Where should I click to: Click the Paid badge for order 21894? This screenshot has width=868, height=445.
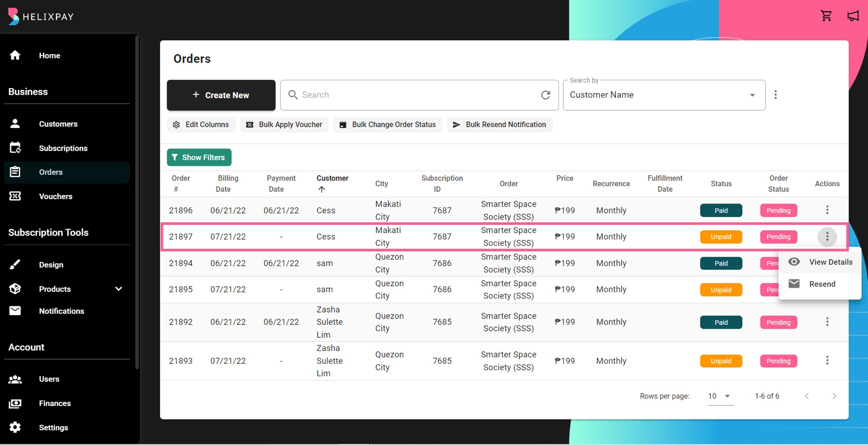(721, 264)
